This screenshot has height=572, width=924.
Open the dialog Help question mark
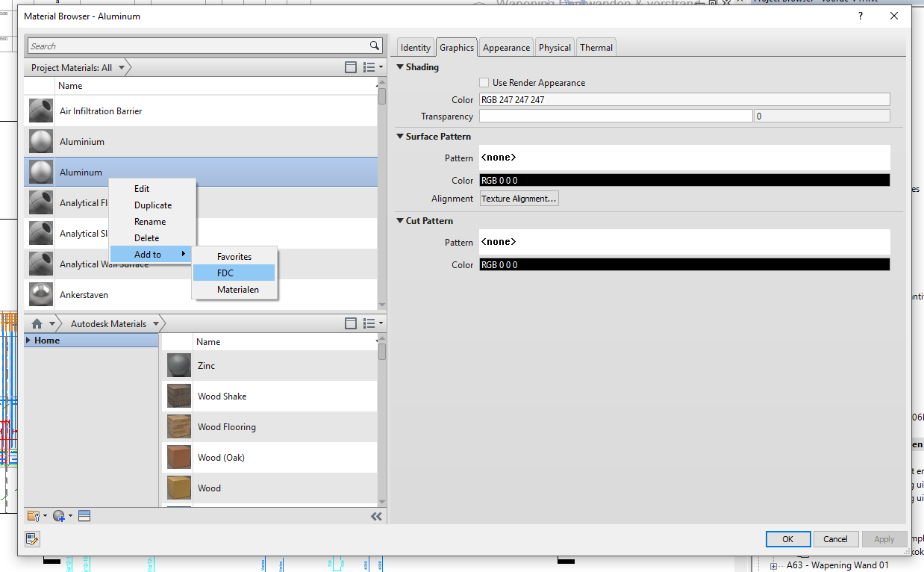[x=861, y=16]
